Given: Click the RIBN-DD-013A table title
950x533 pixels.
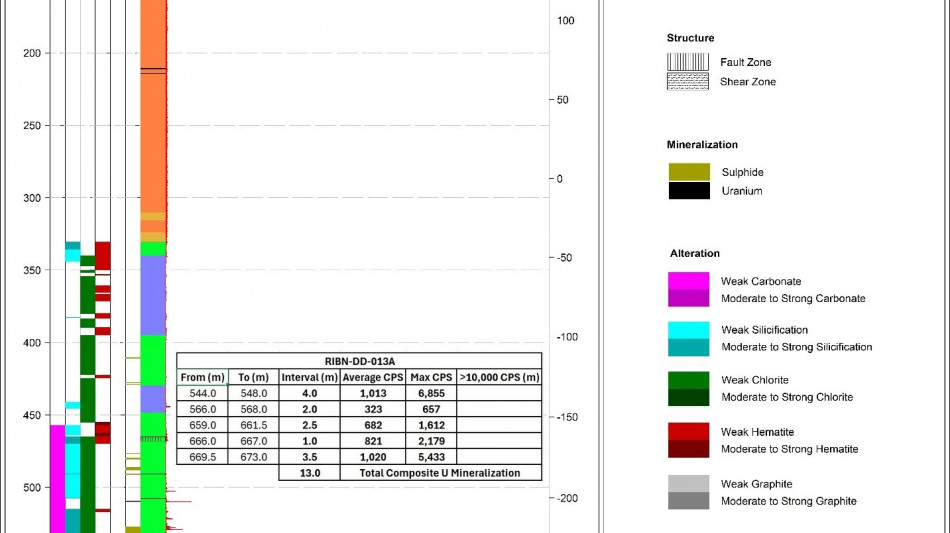Looking at the screenshot, I should (x=359, y=361).
